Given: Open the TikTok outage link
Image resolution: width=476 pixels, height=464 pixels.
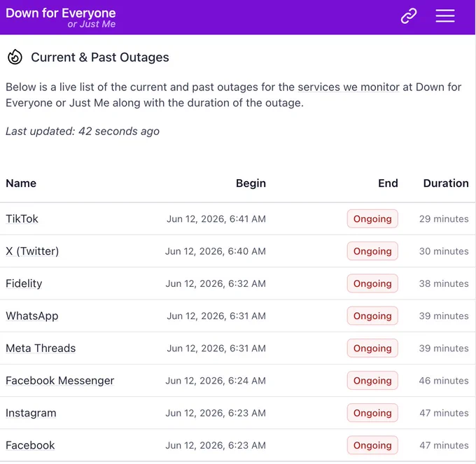Looking at the screenshot, I should [22, 219].
